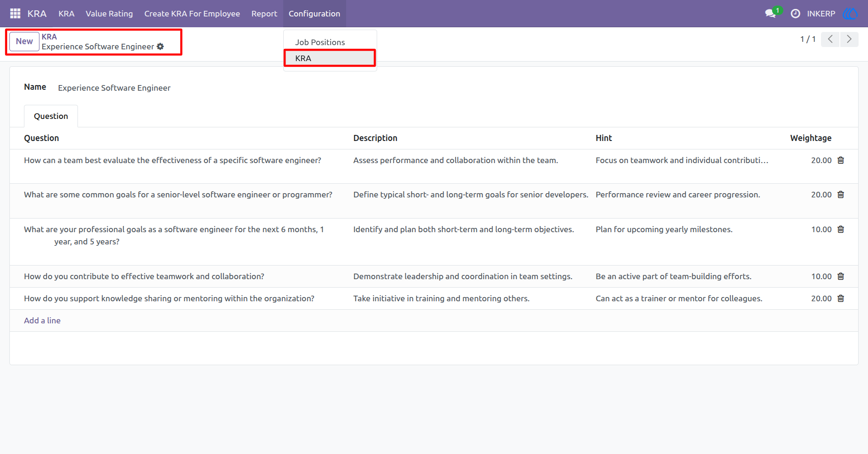Edit the Name field value
Image resolution: width=868 pixels, height=454 pixels.
tap(114, 88)
